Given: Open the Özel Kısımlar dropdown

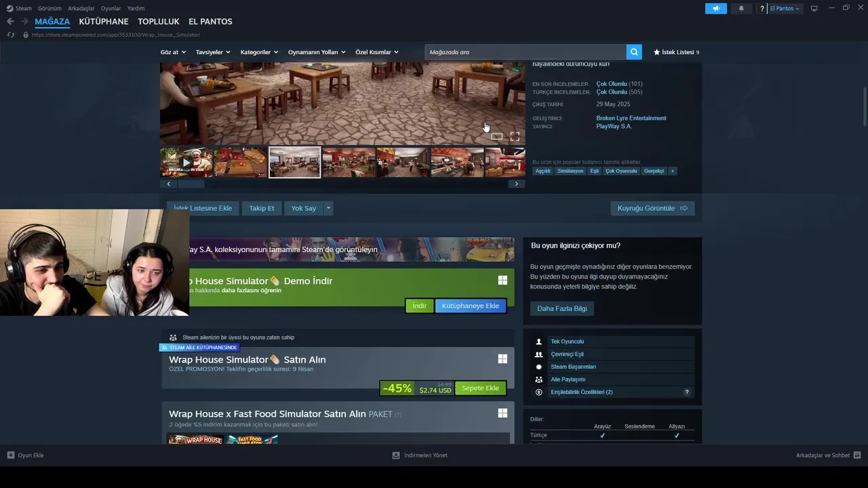Looking at the screenshot, I should (x=377, y=52).
